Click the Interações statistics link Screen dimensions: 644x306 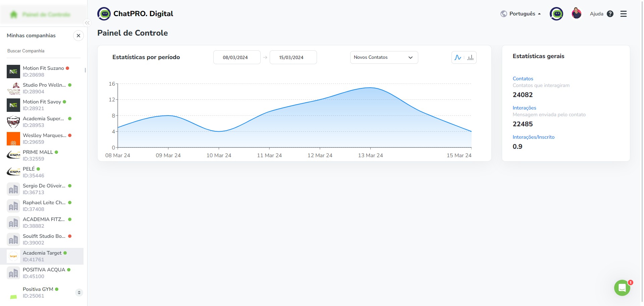(524, 108)
